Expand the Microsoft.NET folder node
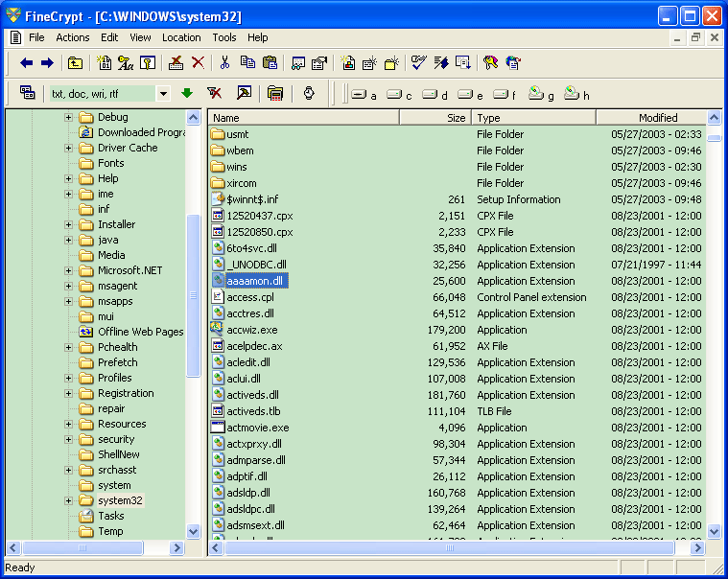Screen dimensions: 728x579 [x=68, y=270]
